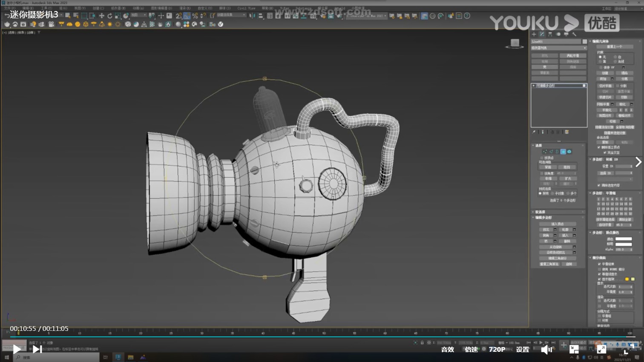
Task: Open the Select by Name tool
Action: point(76,16)
